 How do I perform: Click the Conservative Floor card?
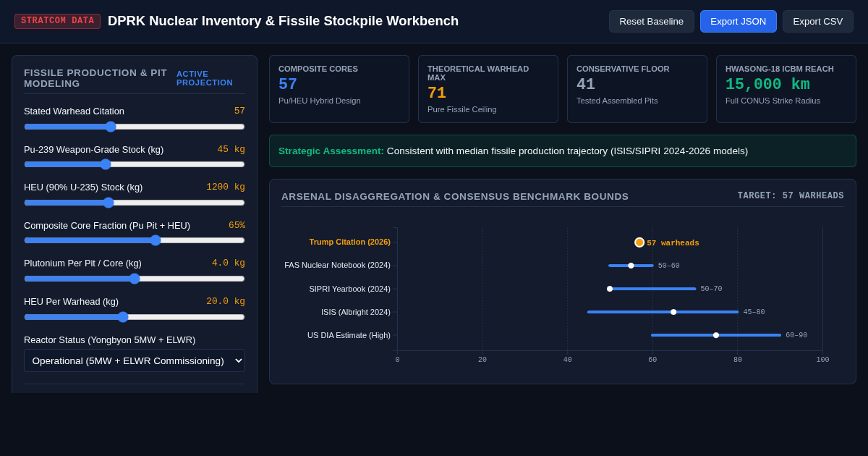coord(637,89)
